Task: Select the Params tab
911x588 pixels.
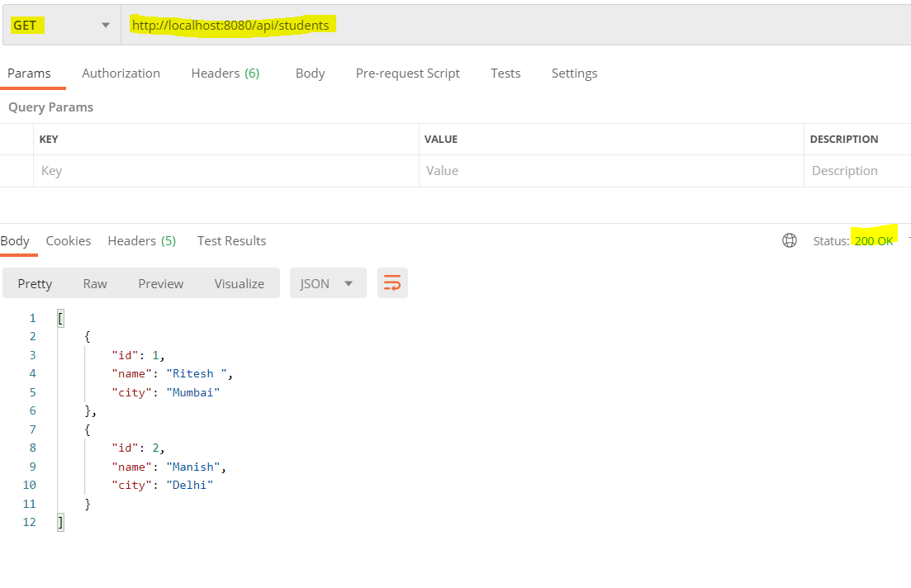Action: coord(29,73)
